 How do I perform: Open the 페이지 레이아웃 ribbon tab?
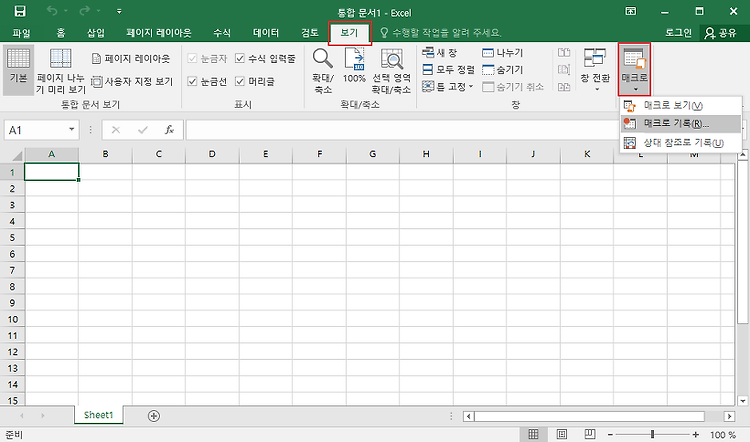(x=158, y=33)
